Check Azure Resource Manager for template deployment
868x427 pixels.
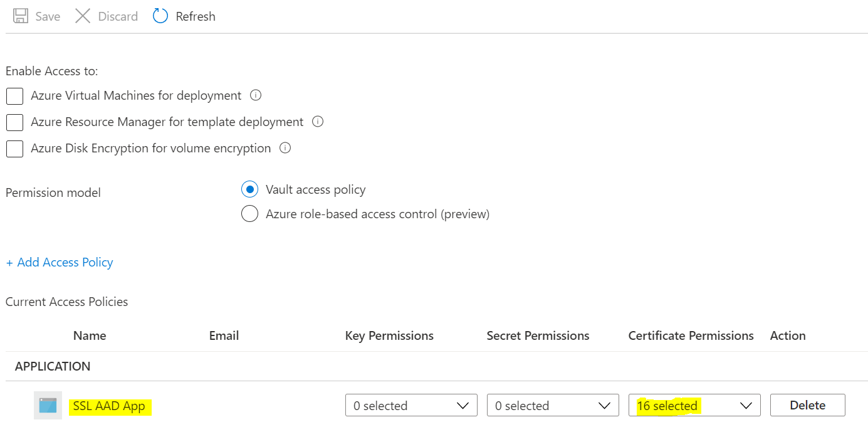(14, 122)
